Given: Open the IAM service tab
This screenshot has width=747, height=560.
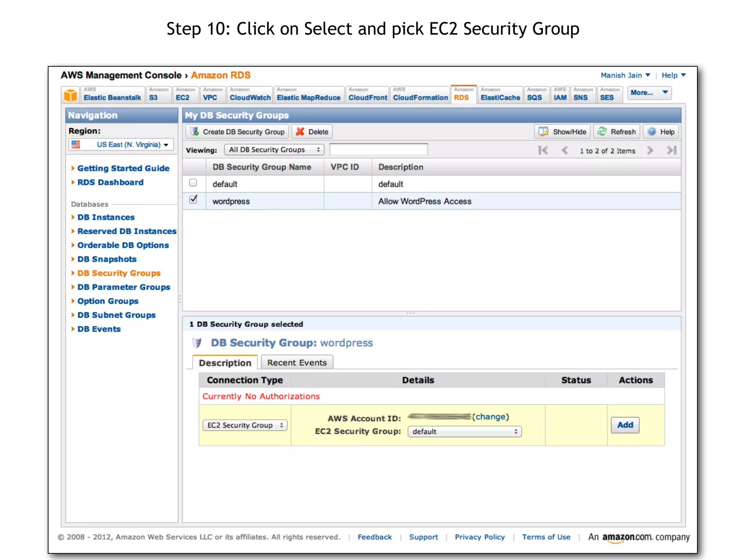Looking at the screenshot, I should (560, 94).
